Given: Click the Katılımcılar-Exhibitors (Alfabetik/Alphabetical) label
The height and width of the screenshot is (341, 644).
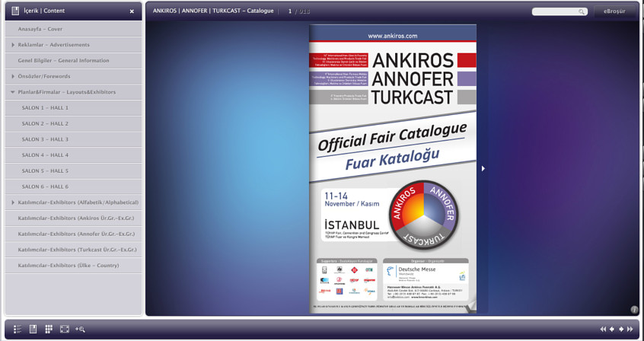Looking at the screenshot, I should [x=78, y=202].
